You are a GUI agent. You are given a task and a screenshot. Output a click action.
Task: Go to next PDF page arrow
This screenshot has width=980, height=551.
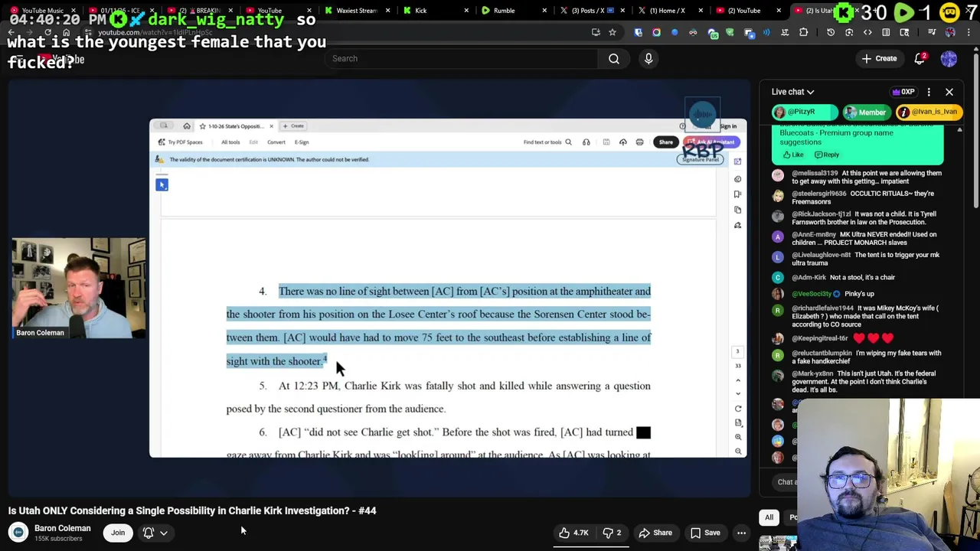coord(738,393)
